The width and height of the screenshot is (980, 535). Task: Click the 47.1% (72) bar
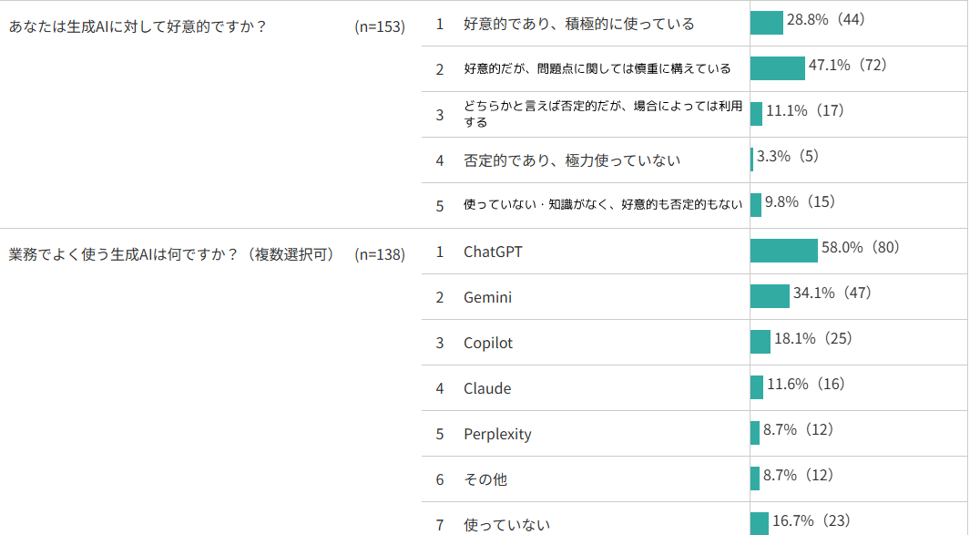778,68
